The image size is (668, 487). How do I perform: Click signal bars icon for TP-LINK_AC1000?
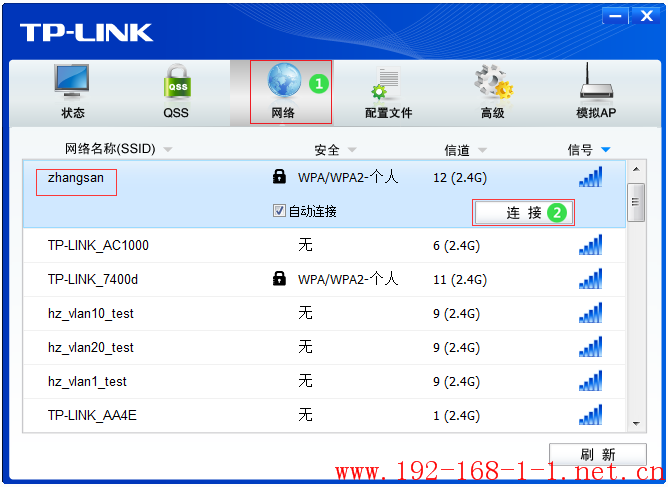click(590, 245)
